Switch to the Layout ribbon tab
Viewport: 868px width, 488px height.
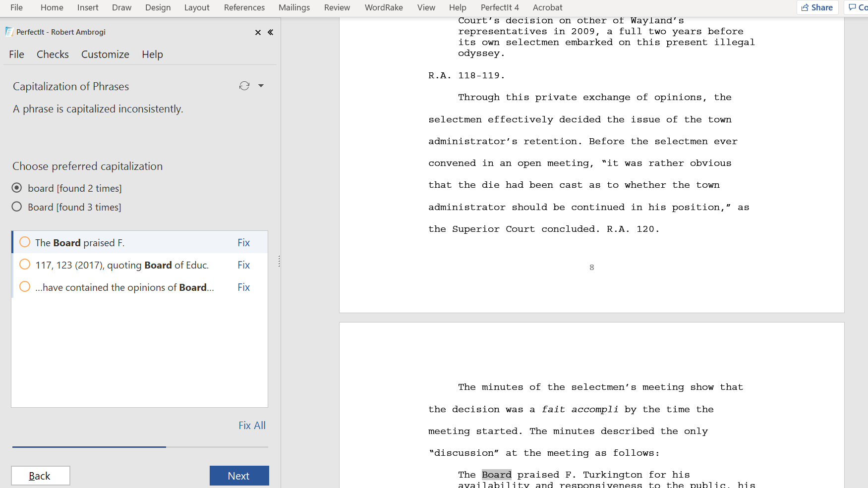pos(197,7)
